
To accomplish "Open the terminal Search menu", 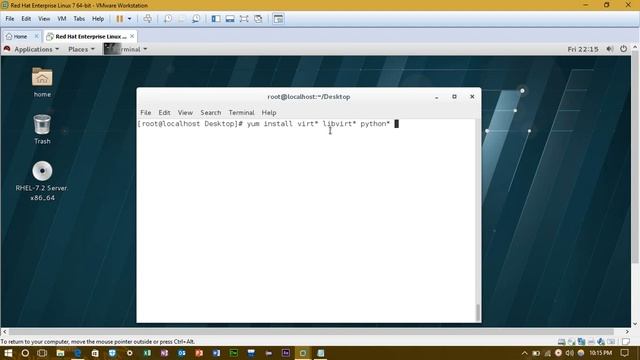I will pyautogui.click(x=211, y=112).
